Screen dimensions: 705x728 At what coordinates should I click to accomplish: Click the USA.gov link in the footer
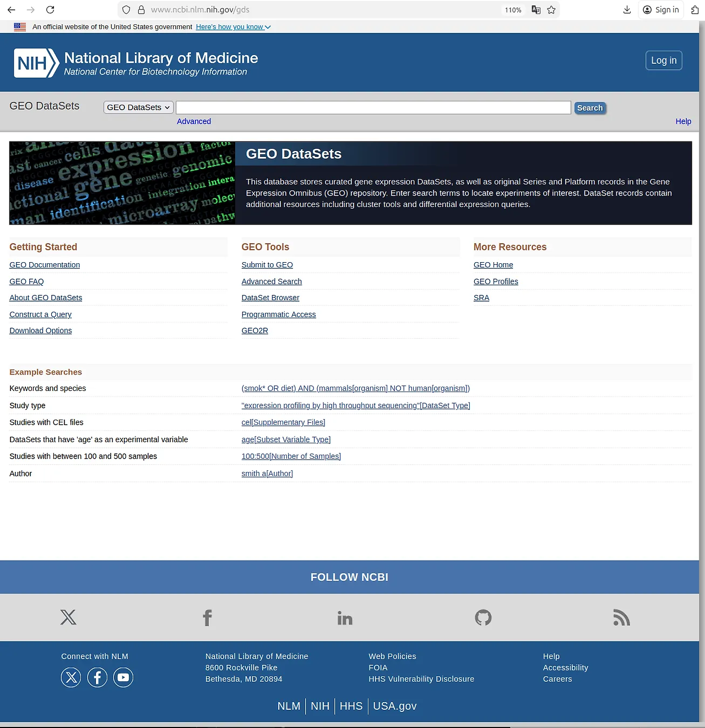(395, 706)
